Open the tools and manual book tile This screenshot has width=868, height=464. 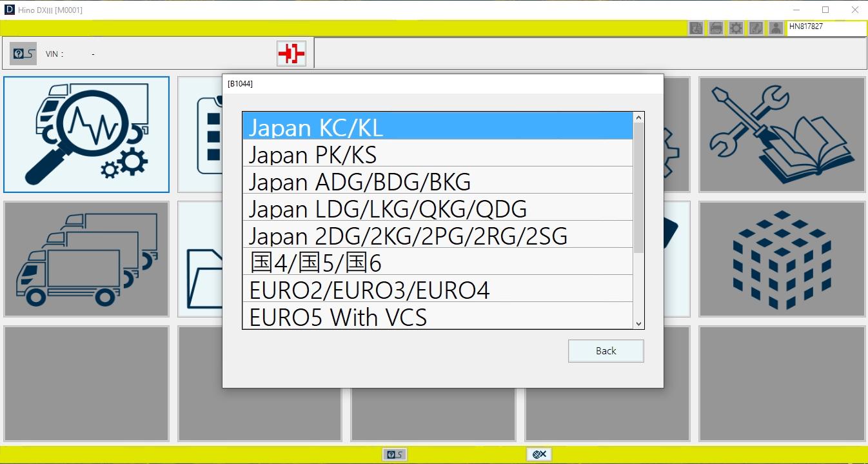[x=782, y=134]
